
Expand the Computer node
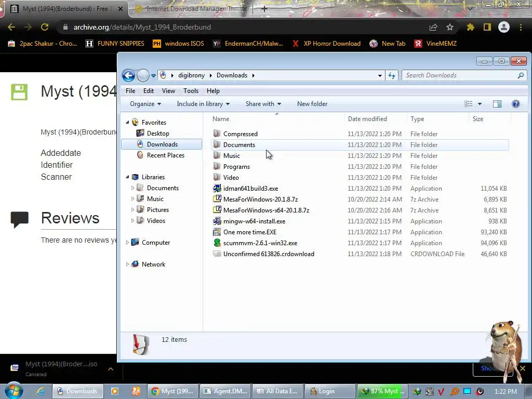click(128, 243)
